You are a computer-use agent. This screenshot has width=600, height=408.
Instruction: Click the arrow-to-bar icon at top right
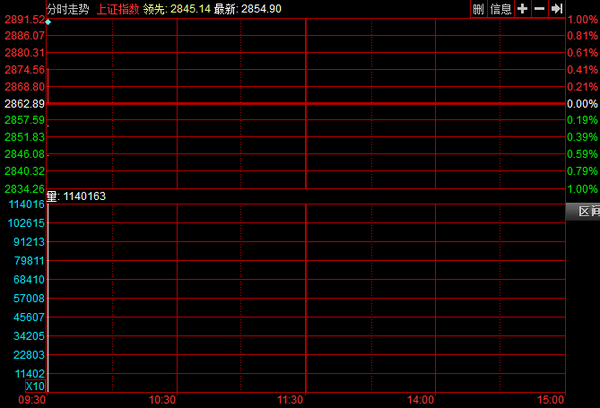pos(557,8)
